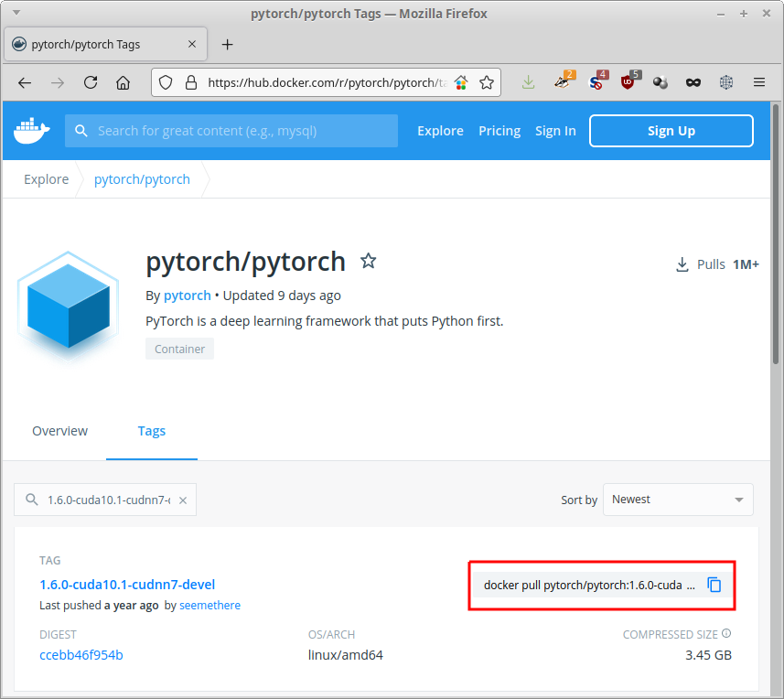
Task: Select the Tags tab
Action: point(152,431)
